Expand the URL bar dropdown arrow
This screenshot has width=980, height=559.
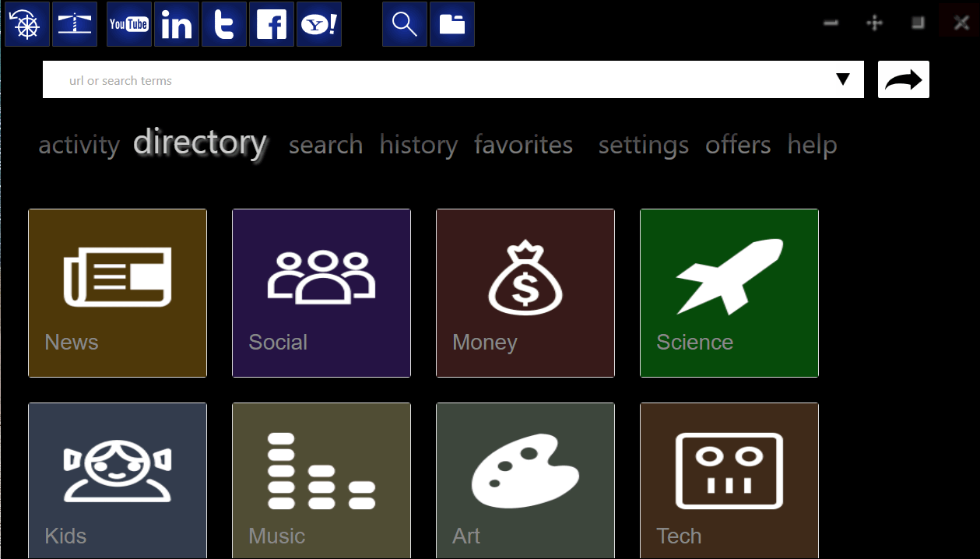tap(842, 79)
